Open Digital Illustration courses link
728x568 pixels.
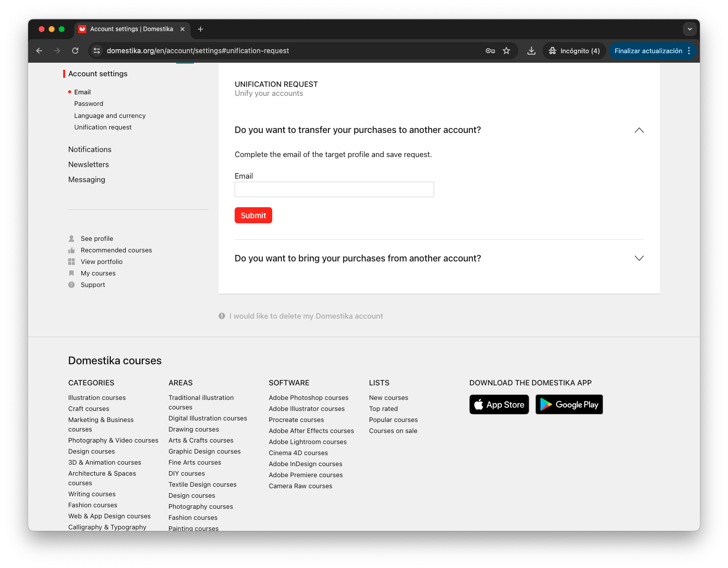tap(208, 418)
